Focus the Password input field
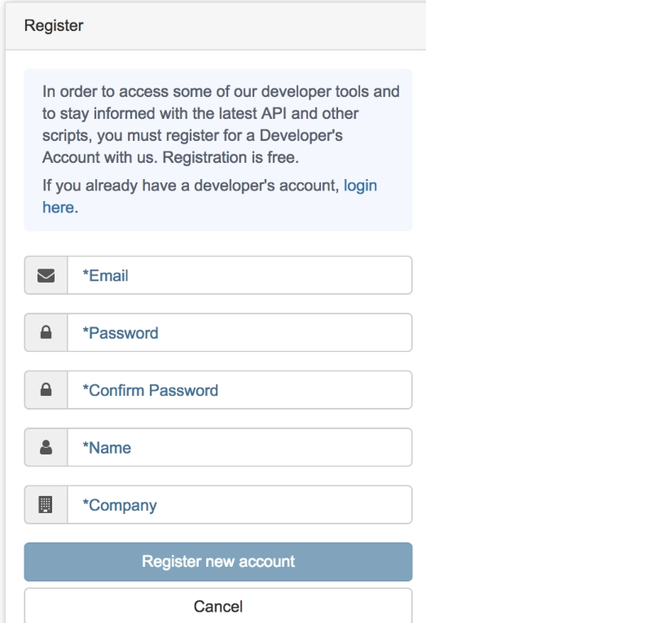Image resolution: width=672 pixels, height=623 pixels. click(x=239, y=333)
